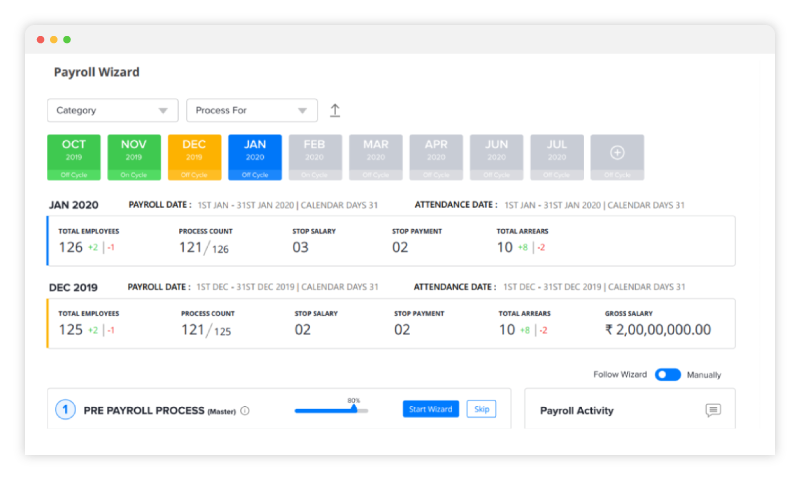The width and height of the screenshot is (800, 480).
Task: Select the JAN 2020 month tile
Action: tap(255, 156)
